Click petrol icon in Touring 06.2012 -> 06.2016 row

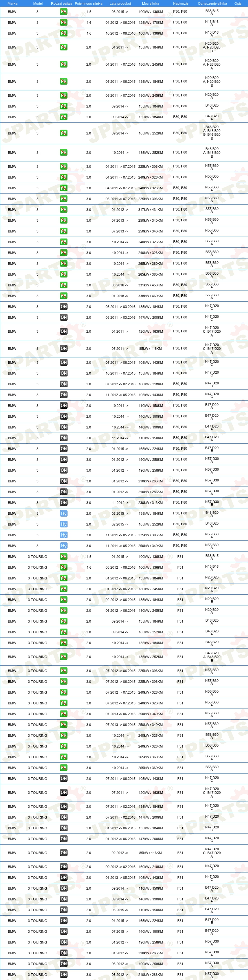(x=63, y=611)
